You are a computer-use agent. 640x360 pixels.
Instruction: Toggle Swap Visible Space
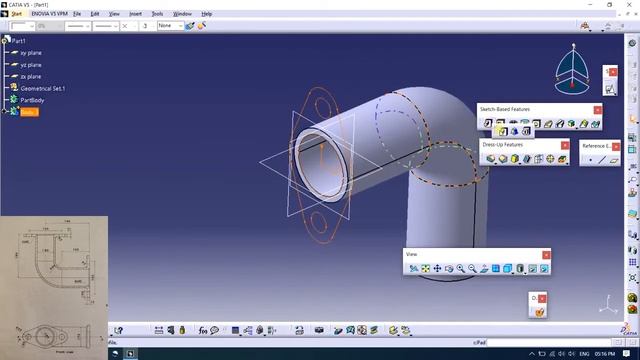tap(544, 269)
